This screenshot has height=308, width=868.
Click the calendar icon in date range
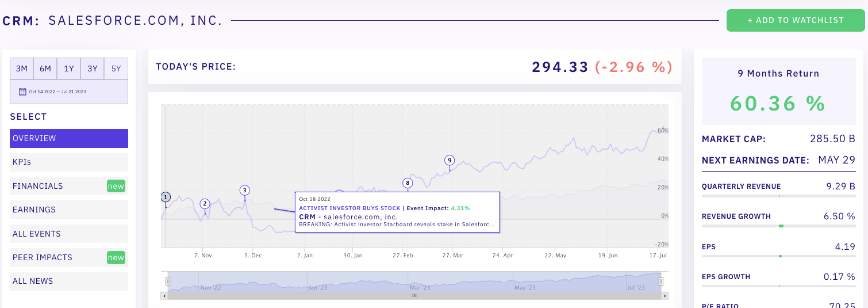[x=22, y=92]
